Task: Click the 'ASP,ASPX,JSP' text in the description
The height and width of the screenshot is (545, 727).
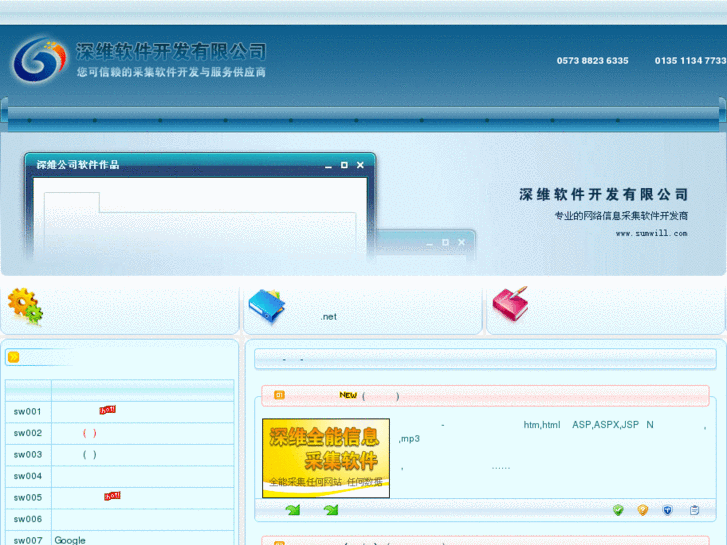Action: pos(606,425)
